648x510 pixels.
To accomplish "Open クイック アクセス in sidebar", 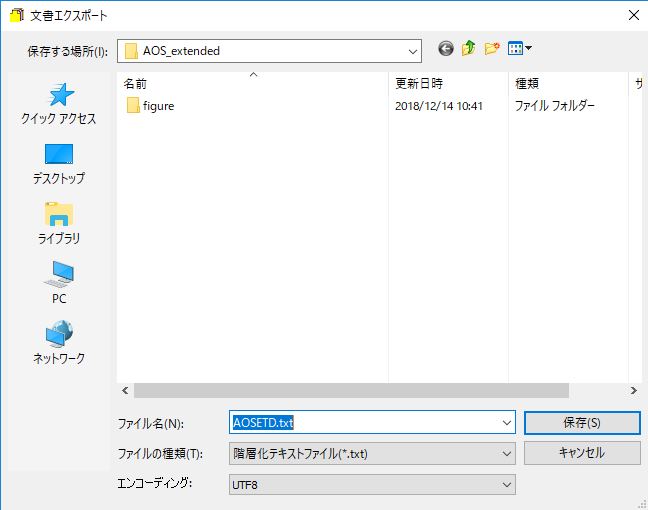I will point(59,104).
